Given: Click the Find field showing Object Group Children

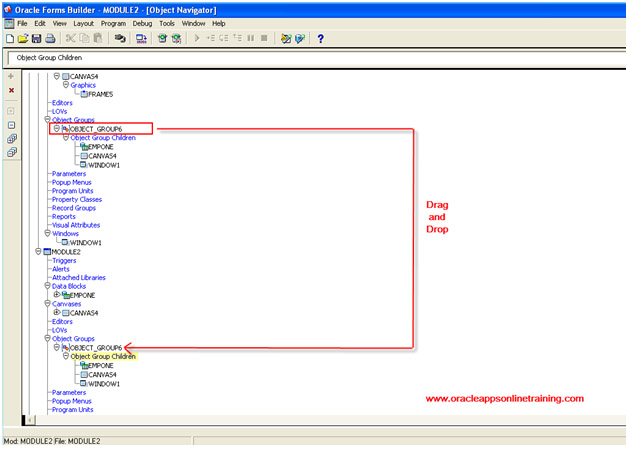Looking at the screenshot, I should coord(317,58).
